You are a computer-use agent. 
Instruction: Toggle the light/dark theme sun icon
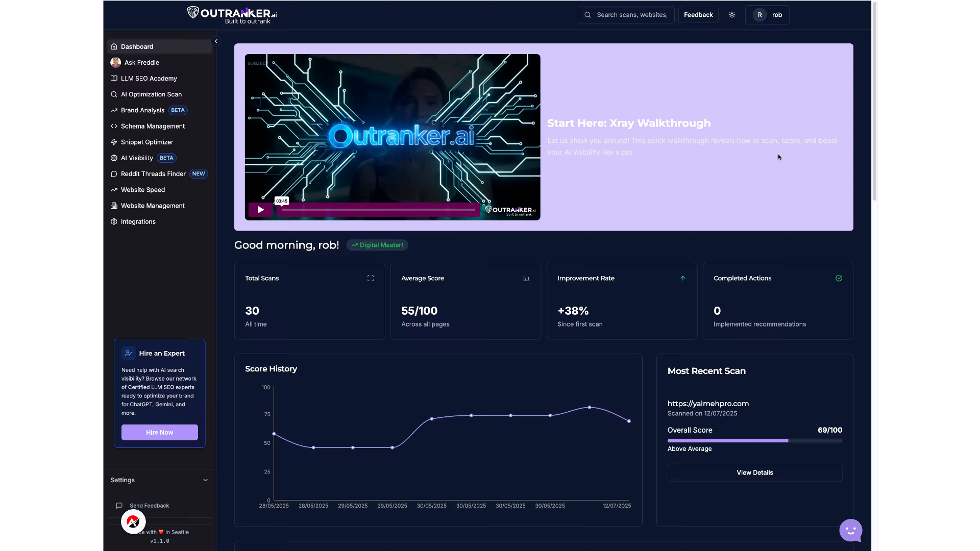click(732, 15)
